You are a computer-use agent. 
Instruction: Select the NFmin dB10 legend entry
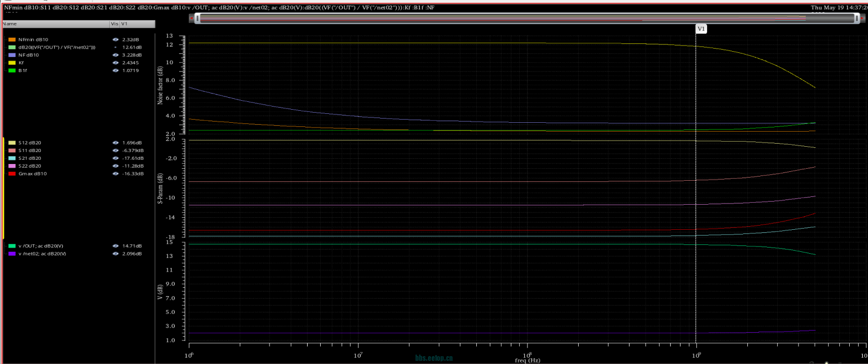pos(33,40)
